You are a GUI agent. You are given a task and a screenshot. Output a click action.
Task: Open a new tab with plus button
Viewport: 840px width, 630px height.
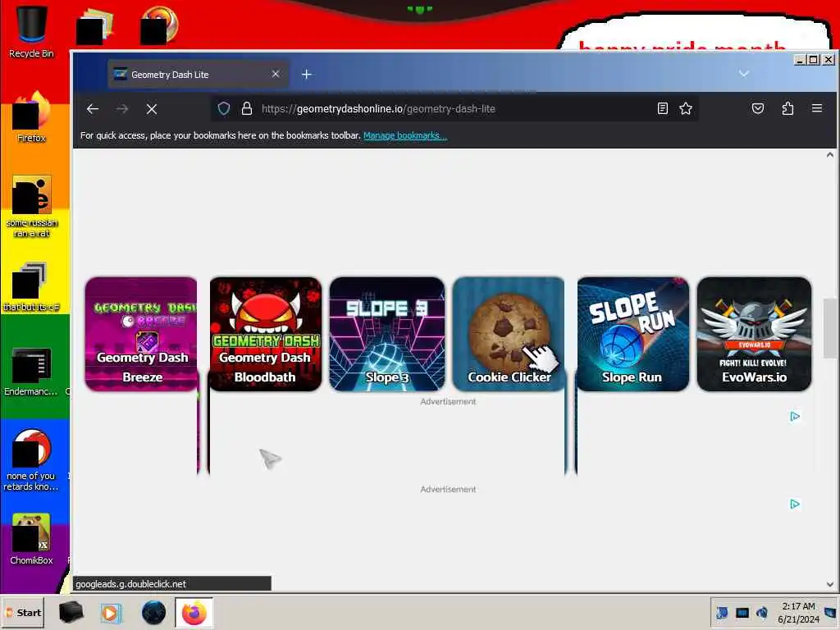click(x=307, y=75)
